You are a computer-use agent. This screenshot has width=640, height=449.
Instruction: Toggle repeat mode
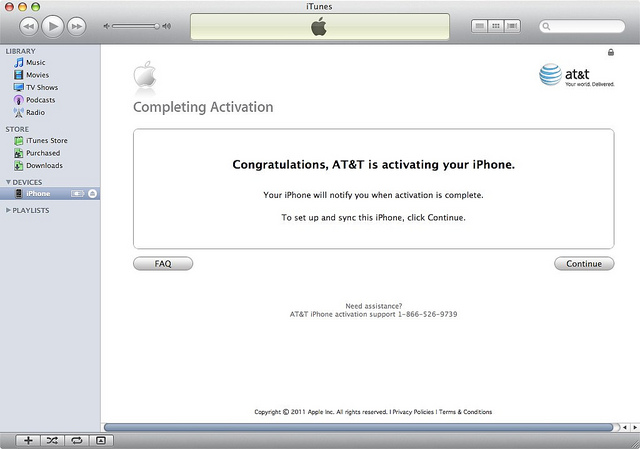76,440
